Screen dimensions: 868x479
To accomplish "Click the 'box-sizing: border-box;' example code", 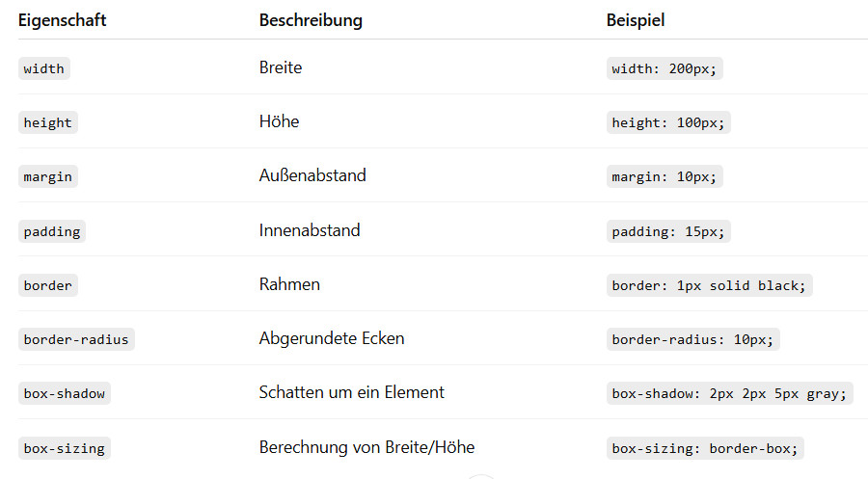I will (x=704, y=448).
